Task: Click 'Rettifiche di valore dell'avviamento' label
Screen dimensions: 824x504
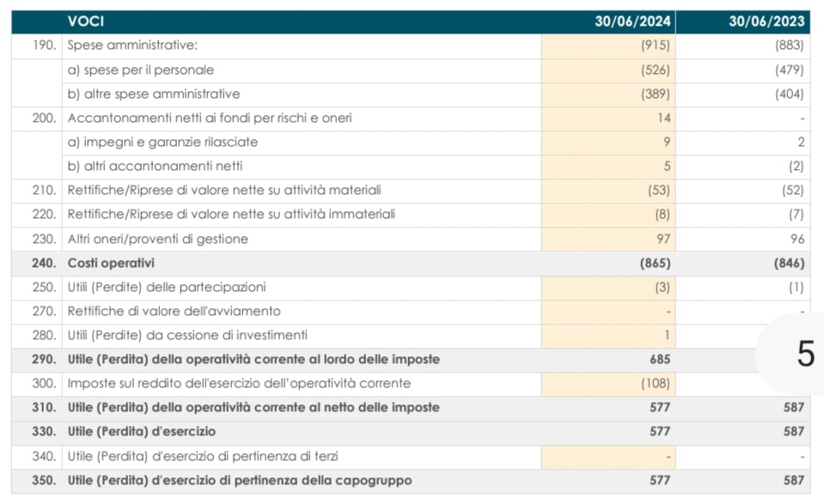Action: pyautogui.click(x=174, y=312)
